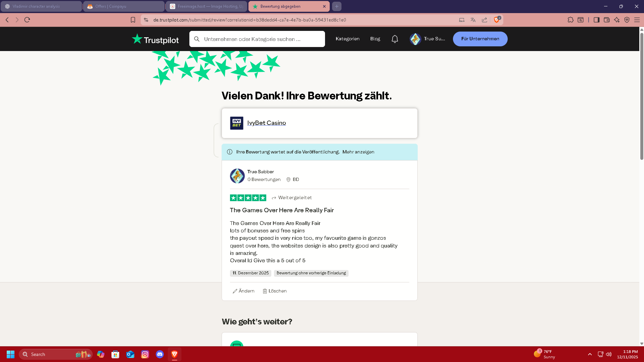The image size is (644, 362).
Task: Click the five-star rating in the review
Action: [x=248, y=198]
